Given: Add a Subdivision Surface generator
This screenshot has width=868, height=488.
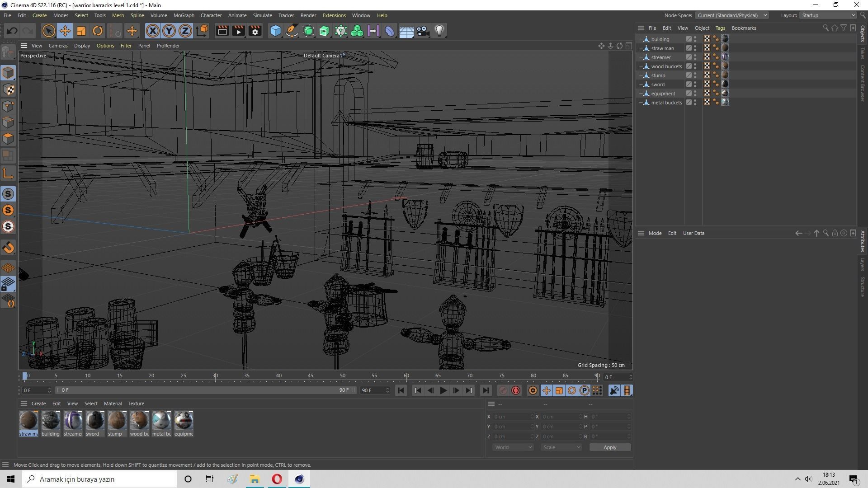Looking at the screenshot, I should [308, 31].
